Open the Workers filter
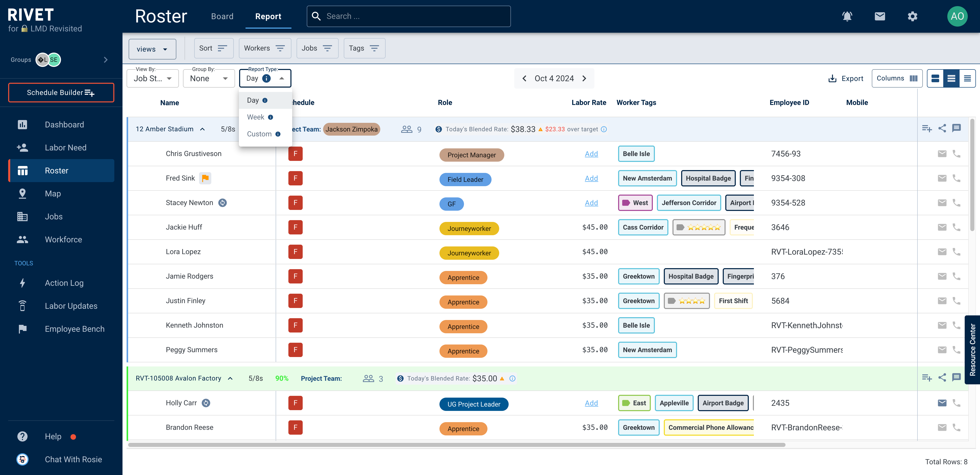Viewport: 980px width, 475px height. (x=265, y=48)
